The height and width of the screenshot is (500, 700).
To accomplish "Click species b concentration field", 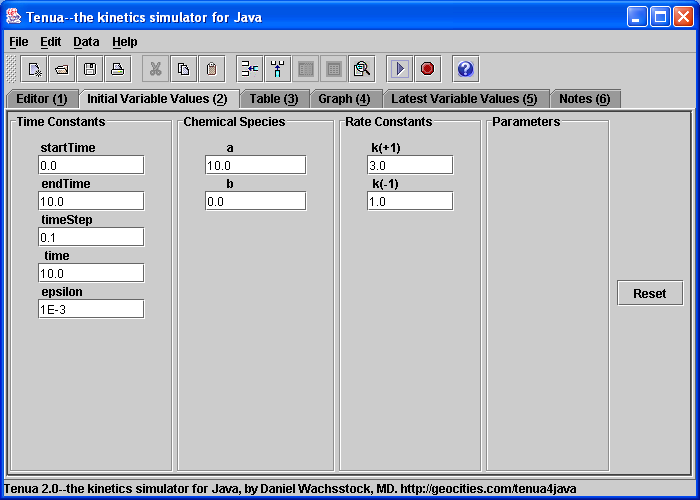I will pyautogui.click(x=256, y=201).
